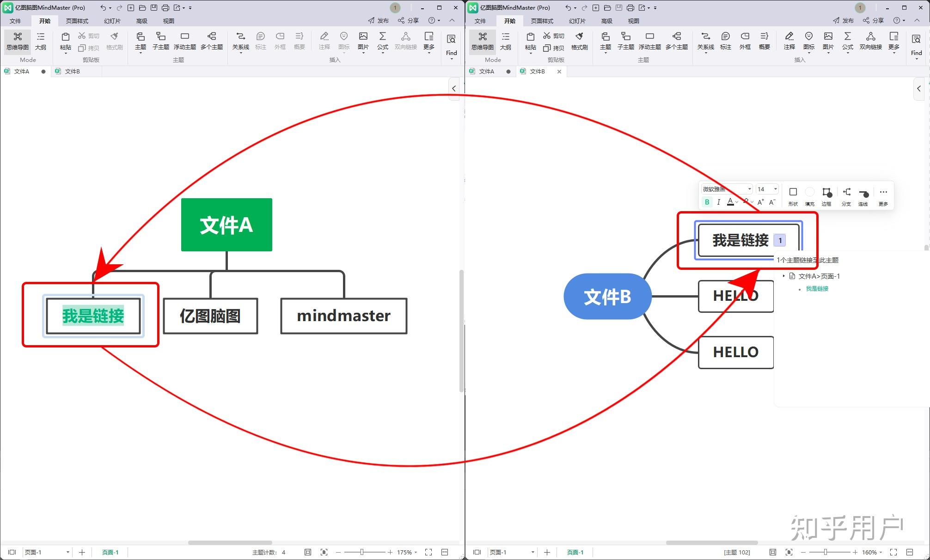Switch to 大纲 outline mode in left window
Image resolution: width=930 pixels, height=560 pixels.
pos(41,40)
